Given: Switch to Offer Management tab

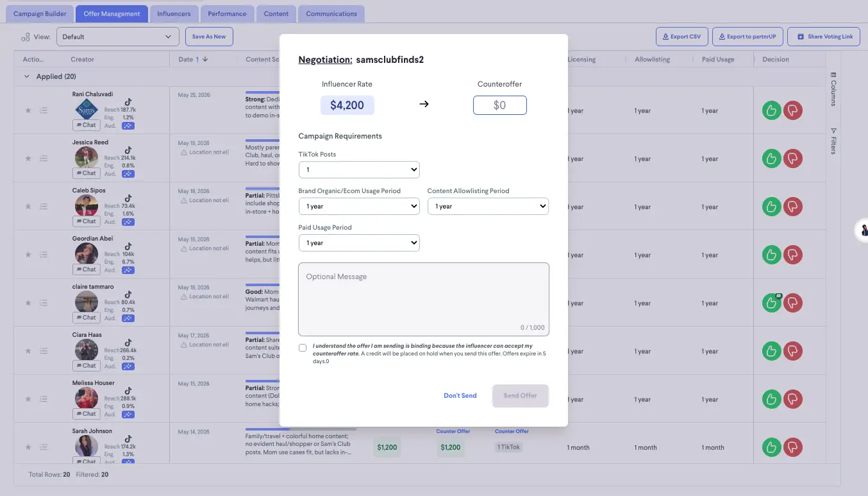Looking at the screenshot, I should pyautogui.click(x=112, y=13).
